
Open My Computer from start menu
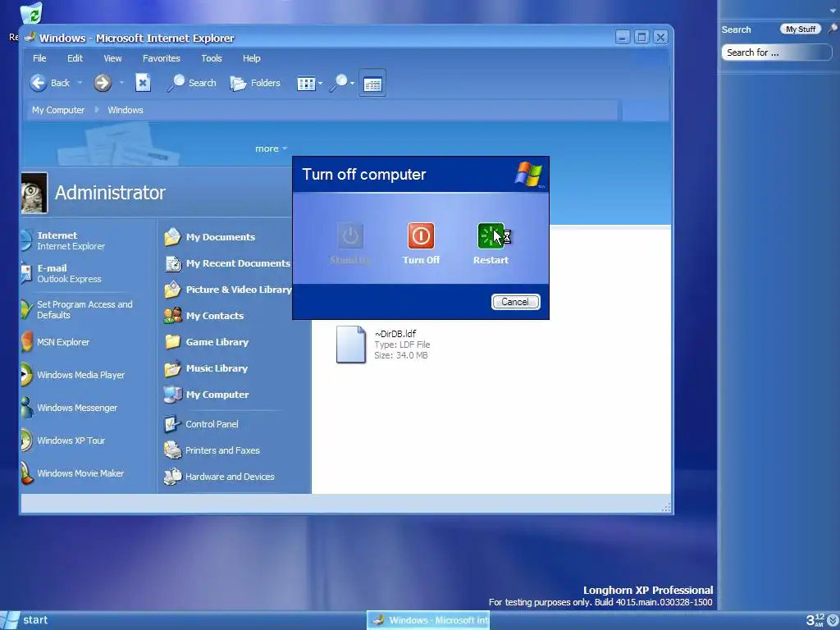click(206, 395)
